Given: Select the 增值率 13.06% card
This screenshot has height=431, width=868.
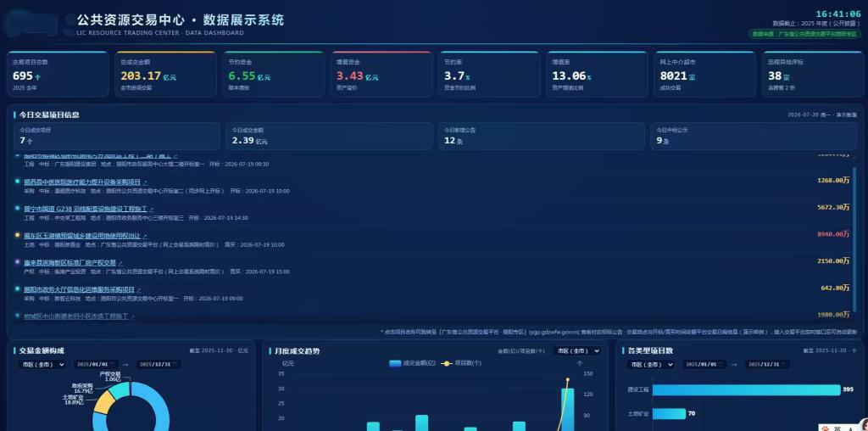Looking at the screenshot, I should point(598,74).
